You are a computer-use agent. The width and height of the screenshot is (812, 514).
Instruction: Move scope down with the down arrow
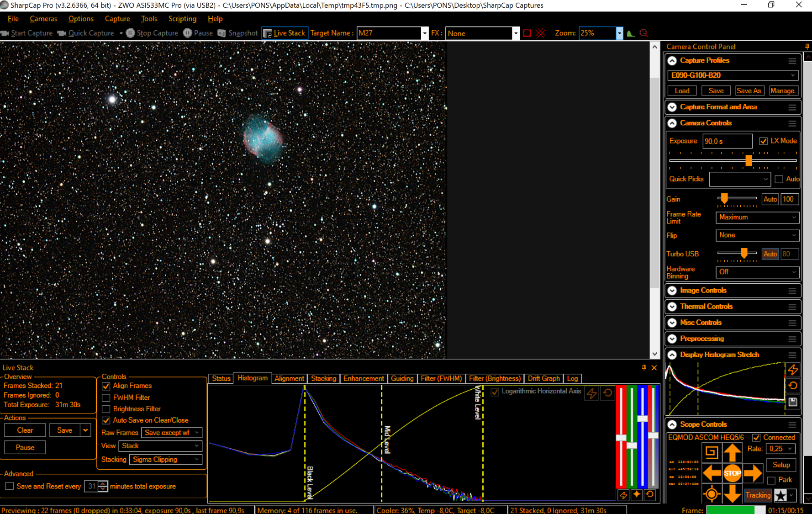point(732,494)
